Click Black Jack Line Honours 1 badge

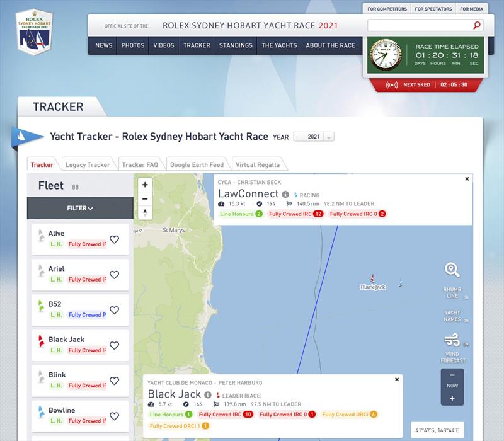click(171, 415)
